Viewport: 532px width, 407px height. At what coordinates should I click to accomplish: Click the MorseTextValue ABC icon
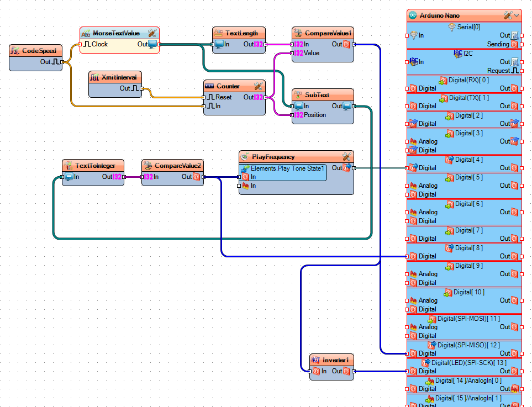click(86, 33)
